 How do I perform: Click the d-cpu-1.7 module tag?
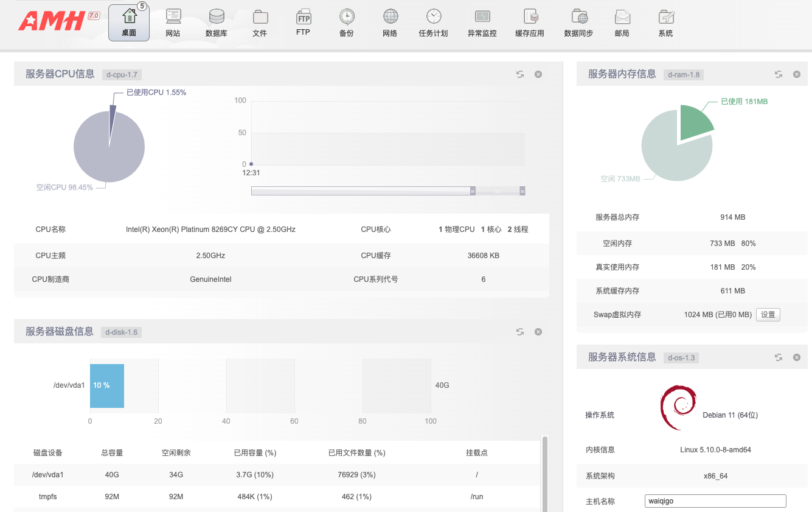pyautogui.click(x=122, y=75)
